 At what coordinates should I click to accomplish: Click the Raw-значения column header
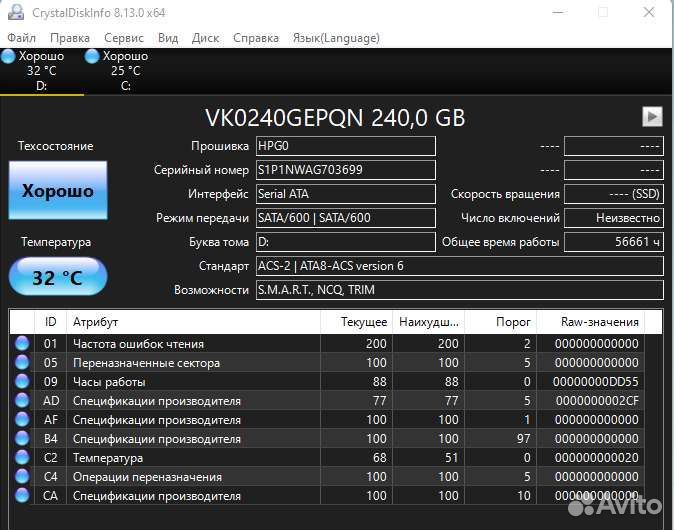[x=591, y=322]
